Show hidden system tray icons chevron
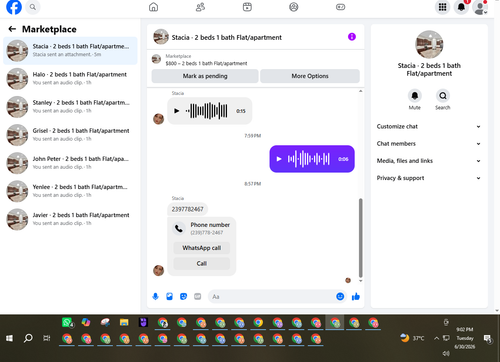The width and height of the screenshot is (500, 362). (436, 338)
